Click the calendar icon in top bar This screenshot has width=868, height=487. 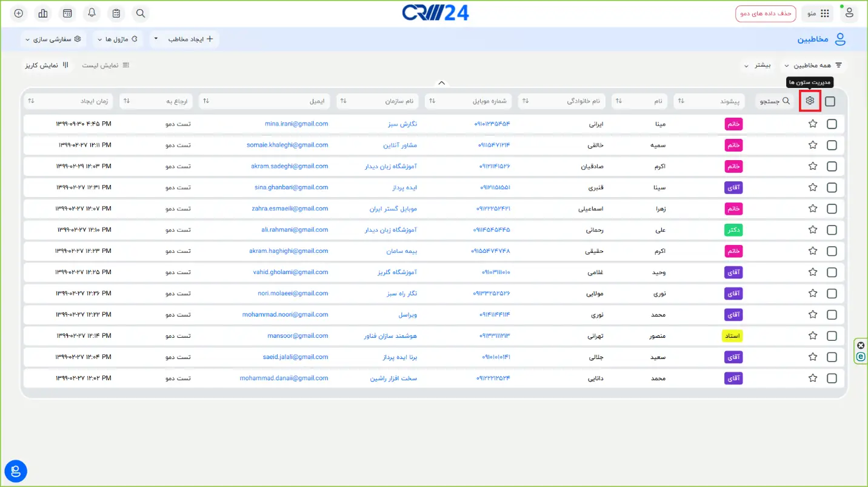coord(67,13)
